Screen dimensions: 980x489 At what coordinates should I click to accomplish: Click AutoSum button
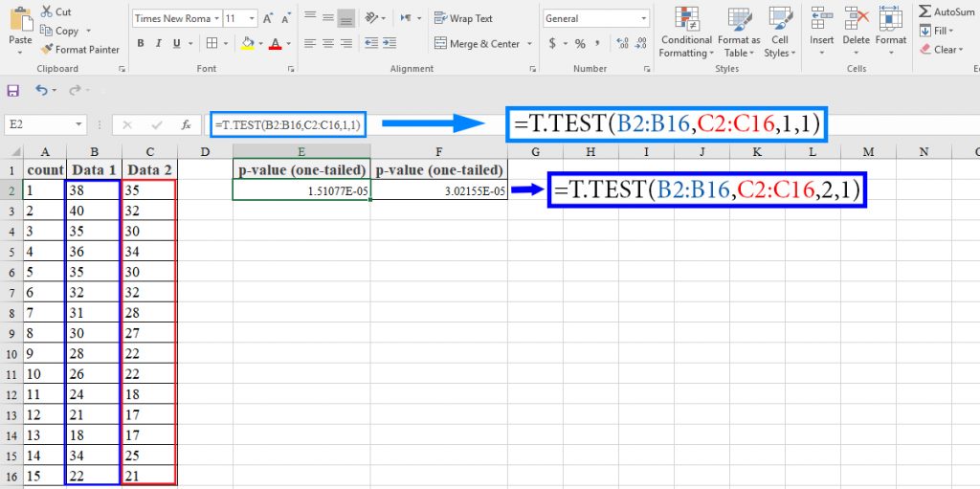click(x=947, y=11)
